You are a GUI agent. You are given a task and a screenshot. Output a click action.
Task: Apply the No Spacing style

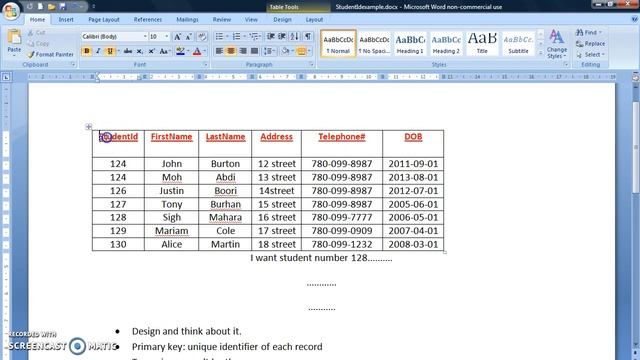pyautogui.click(x=374, y=44)
